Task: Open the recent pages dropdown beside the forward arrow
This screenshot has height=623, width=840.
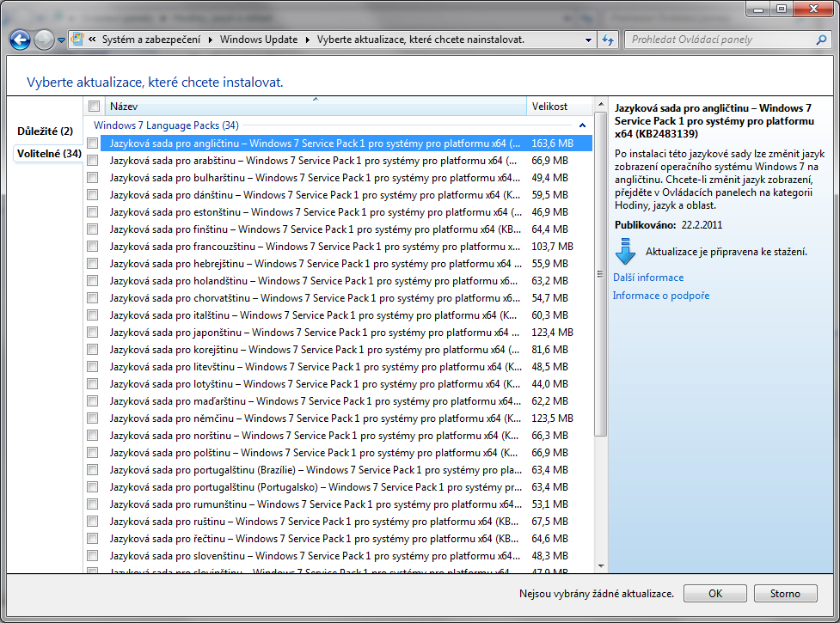Action: point(62,40)
